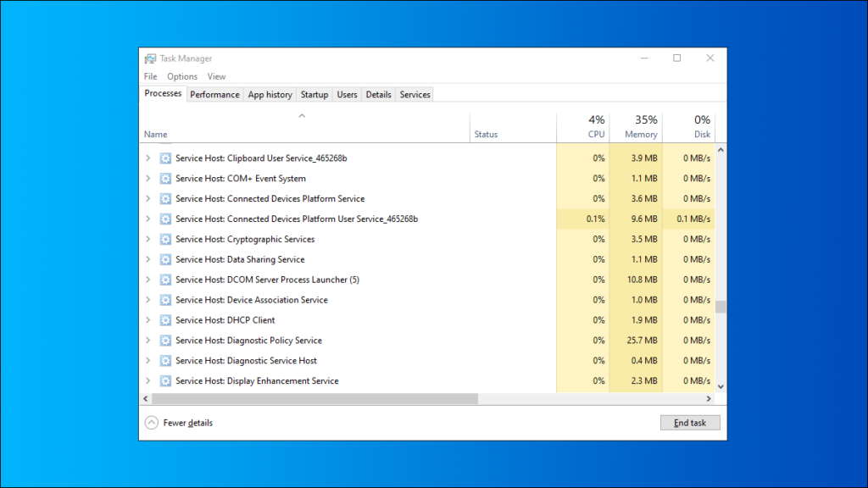The height and width of the screenshot is (488, 868).
Task: Select Service Host: DHCP Client row text
Action: 225,320
